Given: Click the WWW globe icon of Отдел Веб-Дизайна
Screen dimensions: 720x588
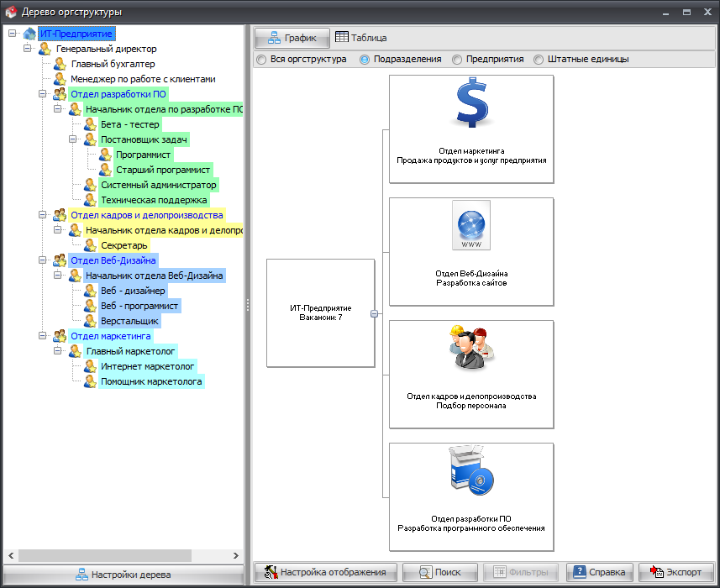Looking at the screenshot, I should (x=471, y=225).
